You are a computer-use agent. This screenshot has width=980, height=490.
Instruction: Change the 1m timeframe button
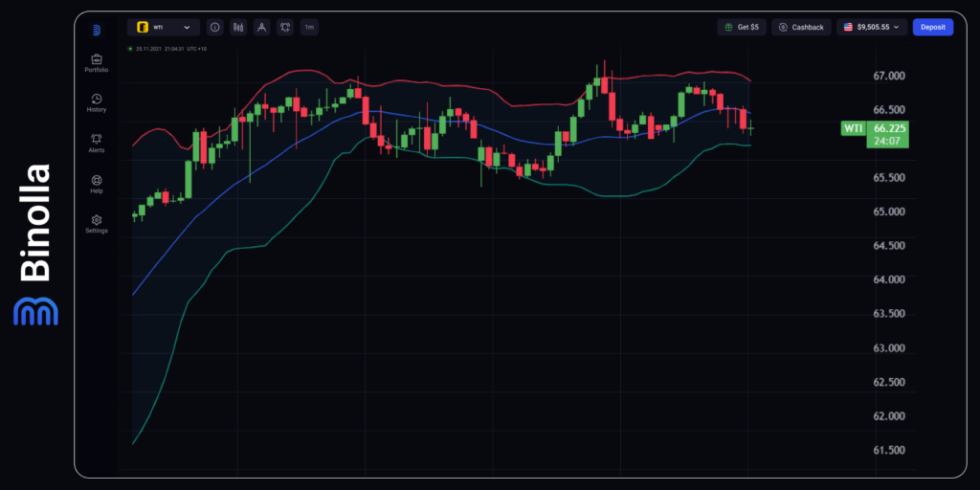click(309, 28)
